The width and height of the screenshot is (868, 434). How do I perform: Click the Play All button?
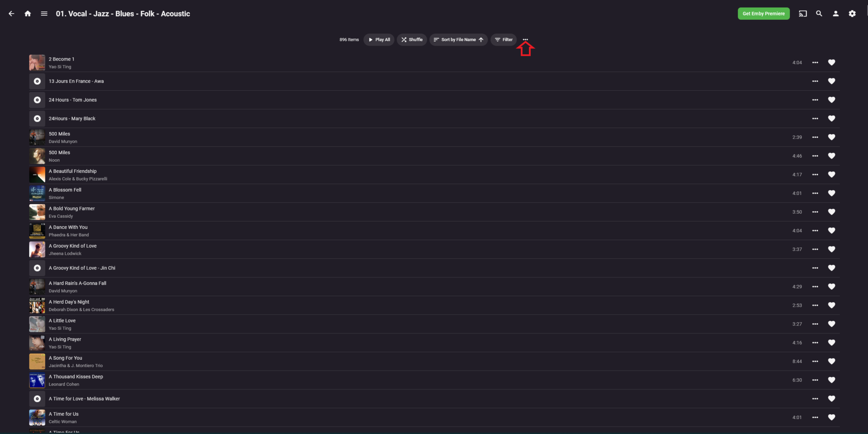[x=379, y=39]
